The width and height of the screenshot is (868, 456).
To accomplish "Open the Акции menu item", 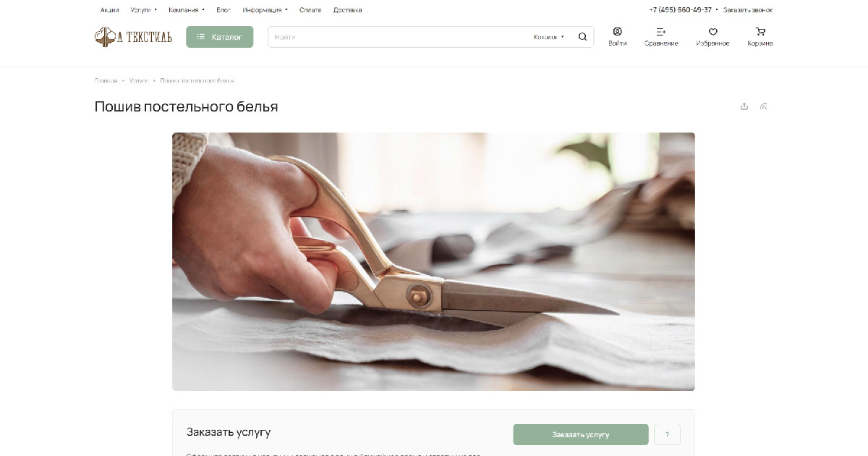I will (x=110, y=10).
